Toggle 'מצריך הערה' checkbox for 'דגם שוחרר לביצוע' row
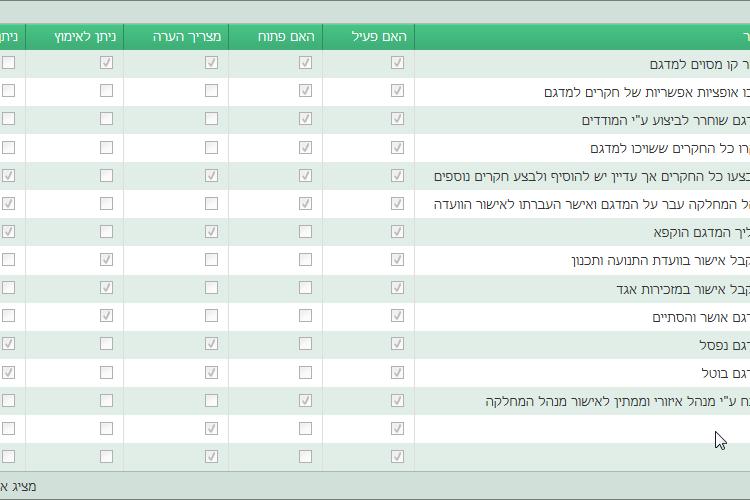This screenshot has height=500, width=750. (211, 119)
